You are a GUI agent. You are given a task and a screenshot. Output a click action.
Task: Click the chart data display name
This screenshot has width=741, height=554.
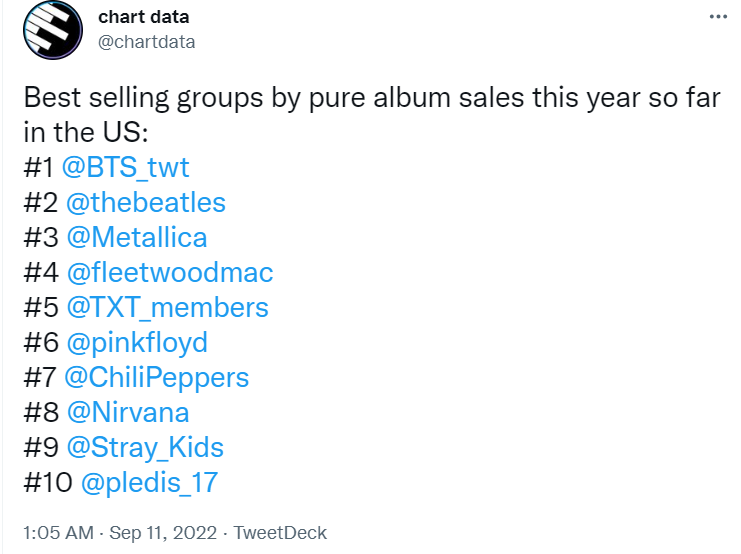point(144,17)
